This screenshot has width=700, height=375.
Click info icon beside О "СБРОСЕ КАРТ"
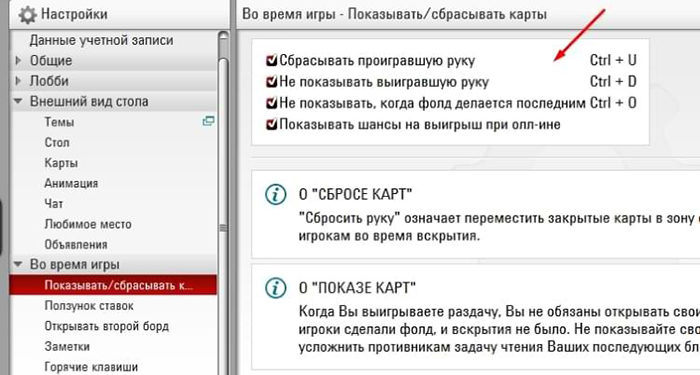coord(275,195)
